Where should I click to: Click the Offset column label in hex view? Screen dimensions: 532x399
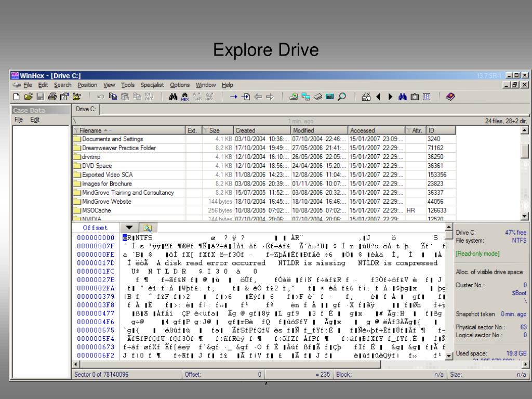click(x=96, y=228)
